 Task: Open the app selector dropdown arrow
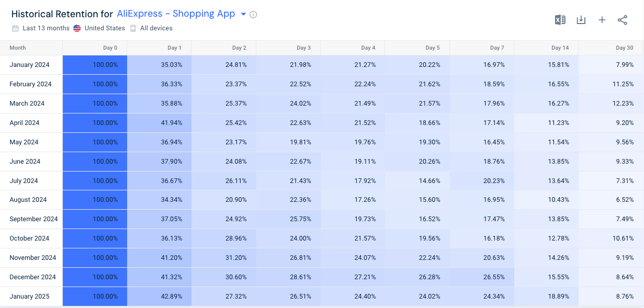tap(243, 14)
